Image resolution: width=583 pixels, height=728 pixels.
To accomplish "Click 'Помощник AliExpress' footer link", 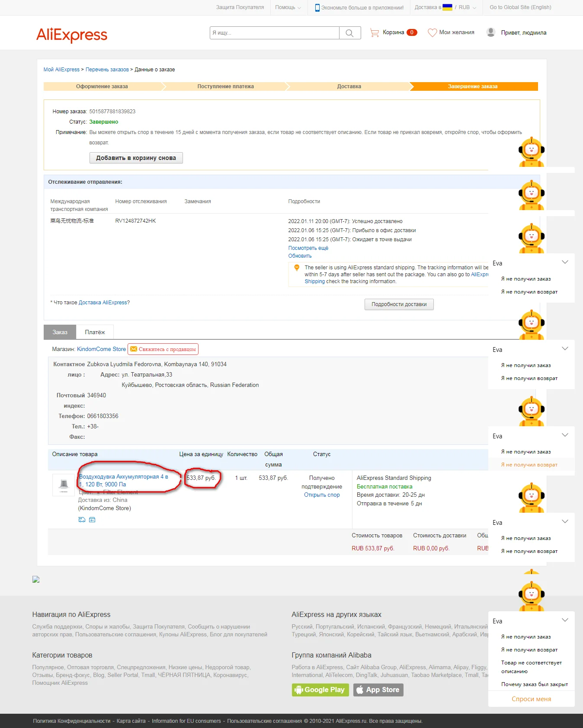I will click(60, 683).
